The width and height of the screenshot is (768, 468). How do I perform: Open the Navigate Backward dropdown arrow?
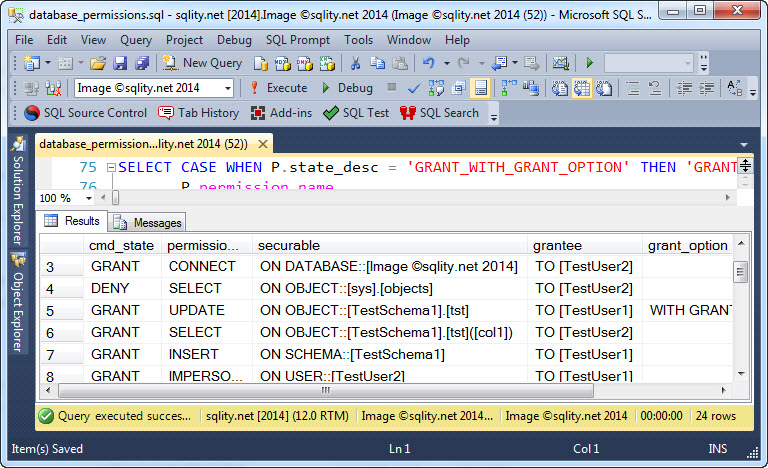point(515,63)
